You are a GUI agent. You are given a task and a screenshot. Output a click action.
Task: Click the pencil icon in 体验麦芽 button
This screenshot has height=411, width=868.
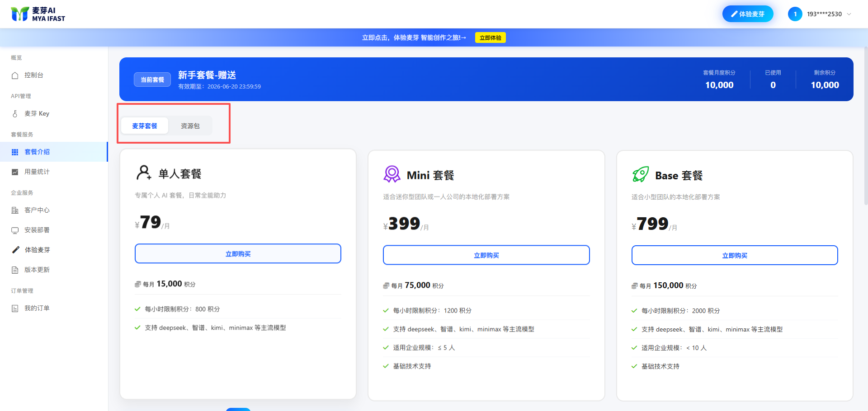(734, 14)
